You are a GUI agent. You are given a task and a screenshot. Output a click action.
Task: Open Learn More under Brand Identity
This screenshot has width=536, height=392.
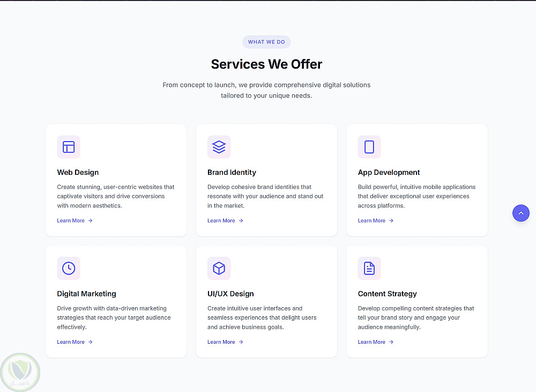click(225, 220)
